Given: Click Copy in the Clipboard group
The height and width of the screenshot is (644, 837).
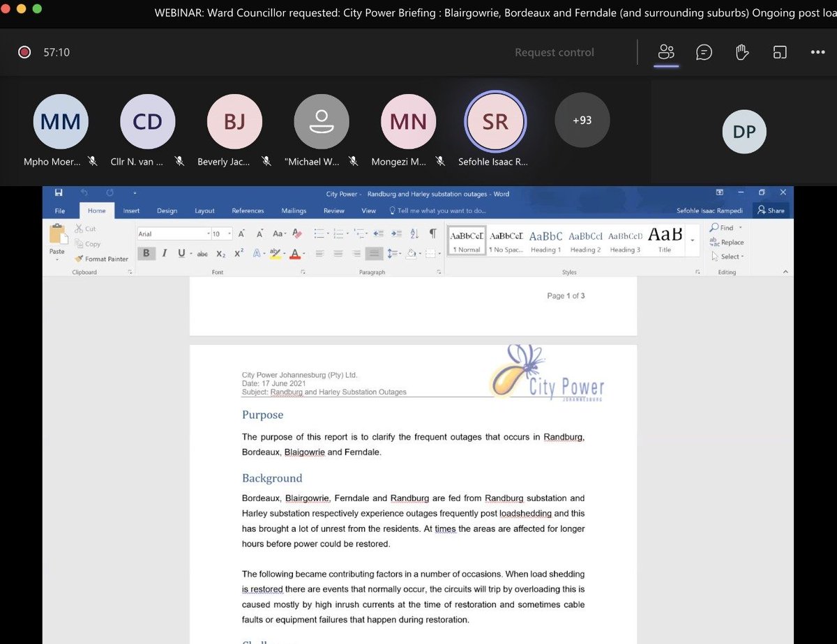Looking at the screenshot, I should 87,244.
